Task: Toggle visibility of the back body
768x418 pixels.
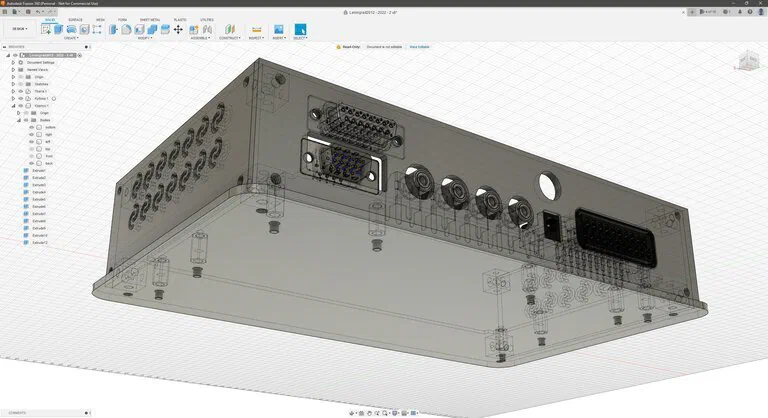Action: click(32, 163)
